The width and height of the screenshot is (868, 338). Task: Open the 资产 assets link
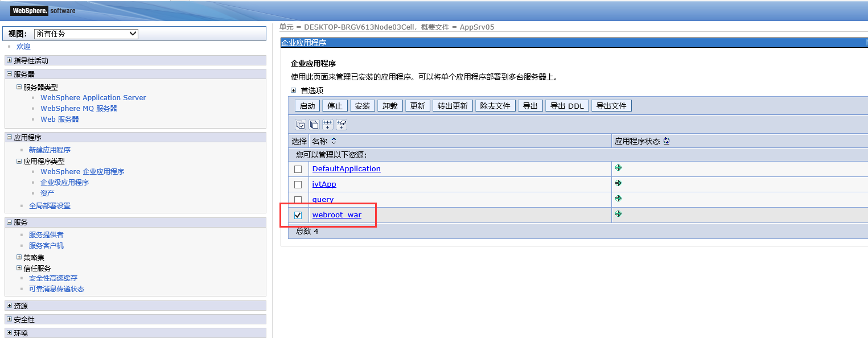[48, 193]
